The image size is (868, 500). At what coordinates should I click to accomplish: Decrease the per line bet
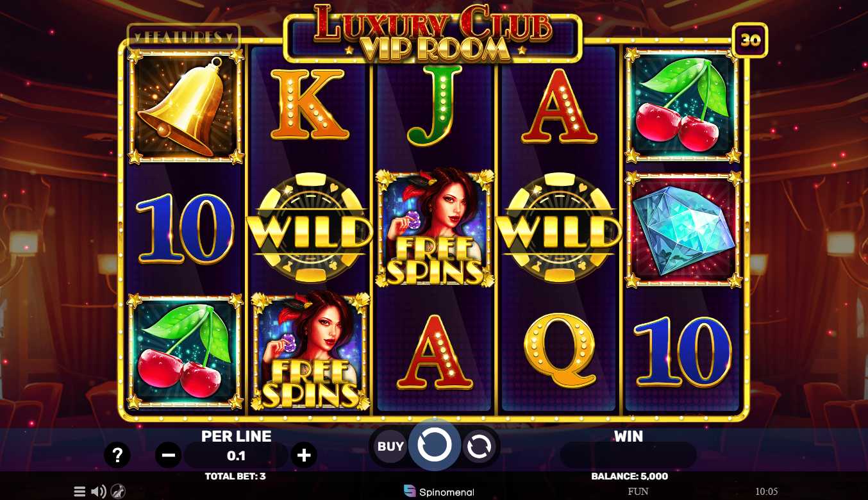tap(169, 456)
